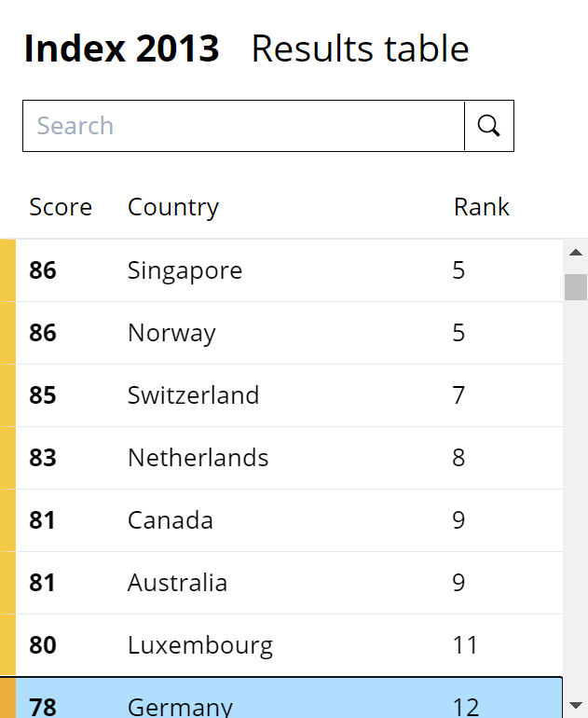Click the magnifying glass search icon
Screen dimensions: 588x718
489,126
